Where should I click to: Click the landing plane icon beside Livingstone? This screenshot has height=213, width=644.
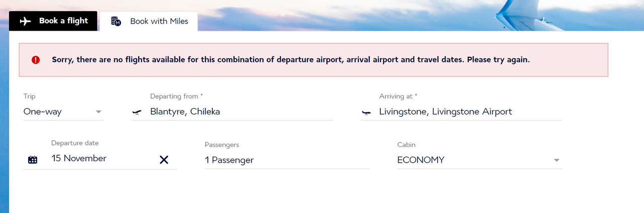366,112
